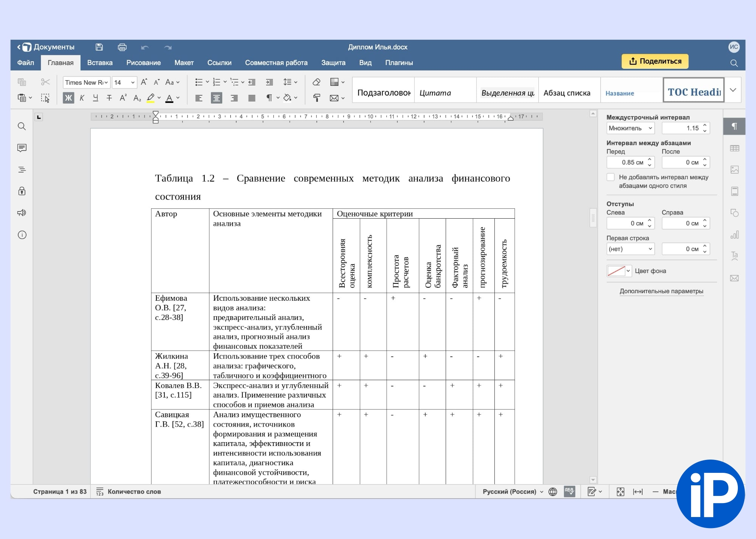Align paragraph to center

[x=216, y=98]
